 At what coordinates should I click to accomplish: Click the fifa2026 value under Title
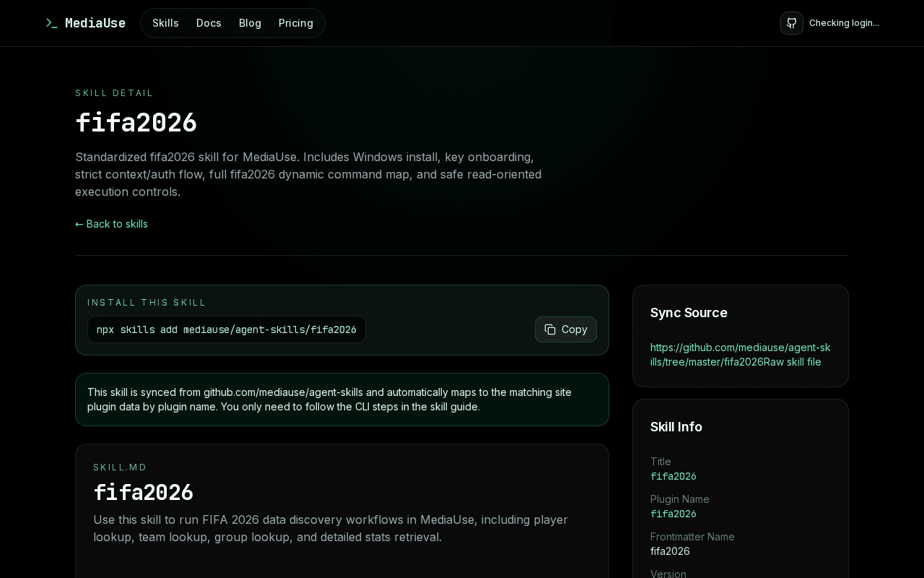[x=674, y=476]
